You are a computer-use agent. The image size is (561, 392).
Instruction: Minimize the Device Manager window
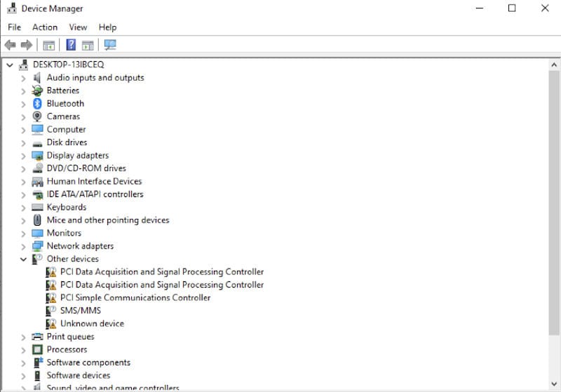point(480,8)
